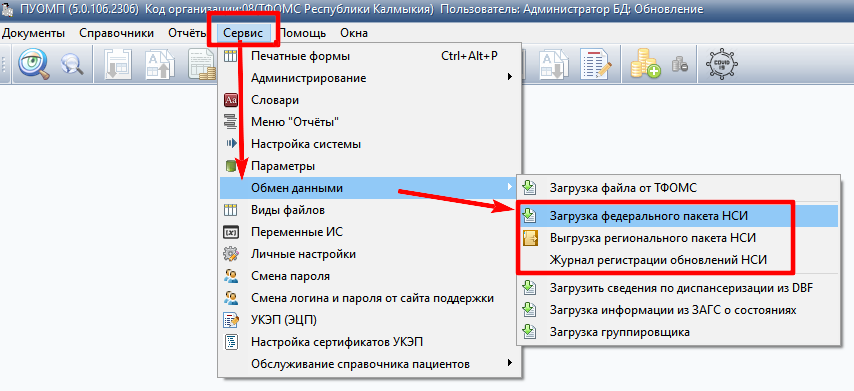Click the document with down arrow icon left of pencil document icon
This screenshot has height=391, width=854.
(554, 64)
